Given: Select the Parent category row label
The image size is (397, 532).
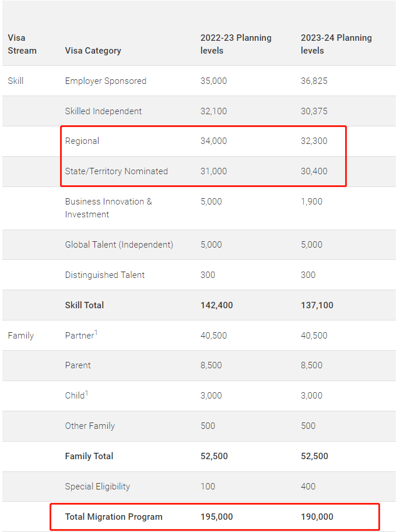Looking at the screenshot, I should pos(78,365).
